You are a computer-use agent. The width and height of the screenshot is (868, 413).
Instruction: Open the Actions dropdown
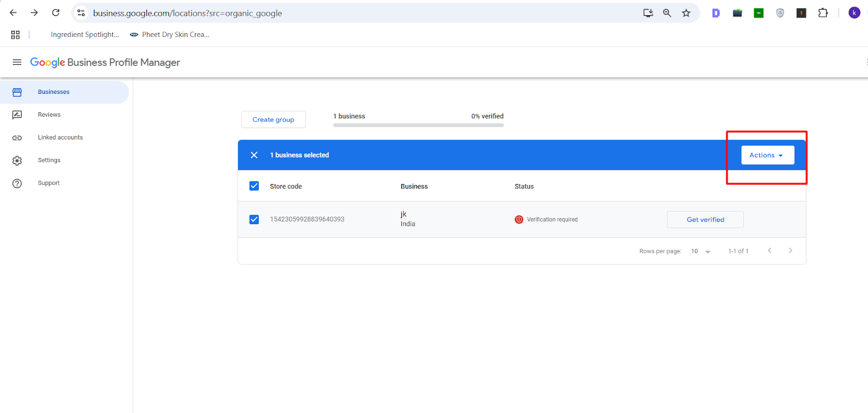(768, 155)
